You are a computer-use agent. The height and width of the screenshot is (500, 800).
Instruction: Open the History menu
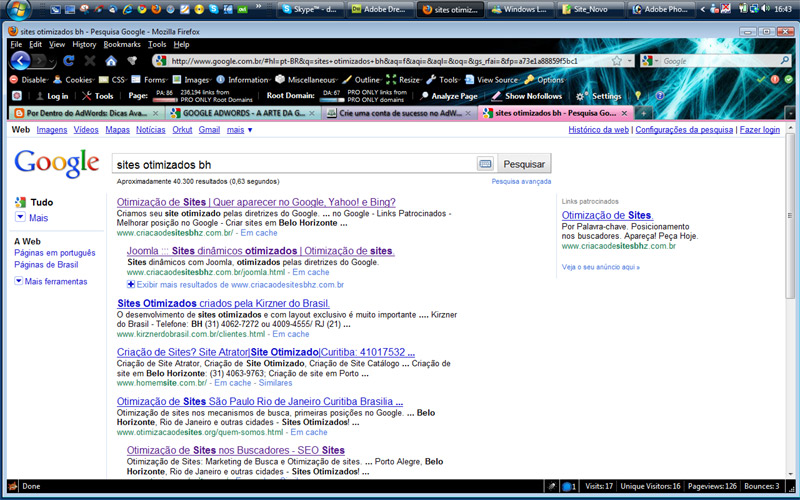(x=84, y=44)
